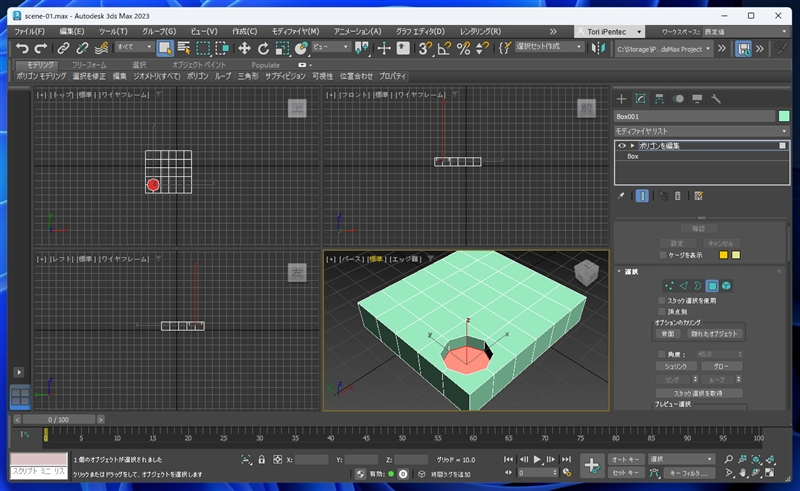The image size is (800, 491).
Task: Activate Select and Scale tool
Action: pyautogui.click(x=282, y=48)
